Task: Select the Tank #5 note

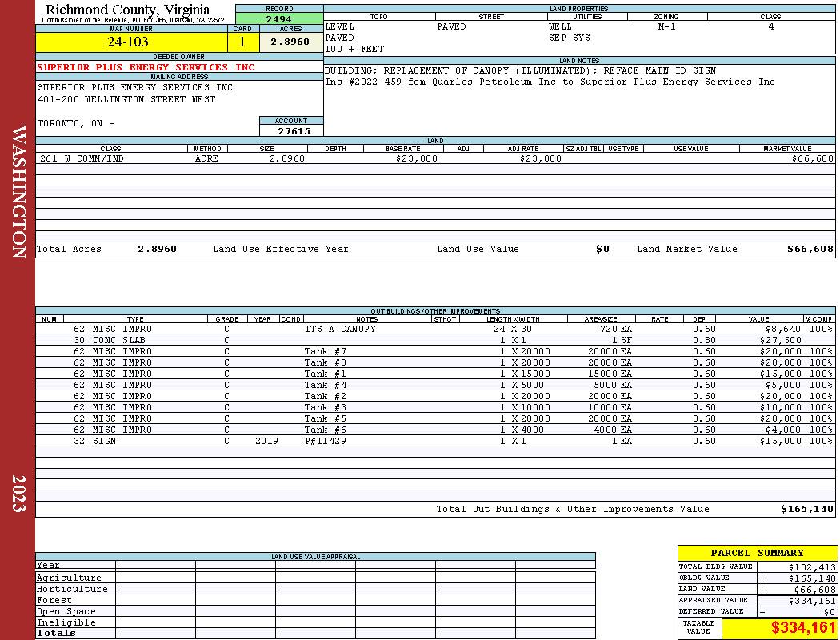Action: pyautogui.click(x=325, y=419)
